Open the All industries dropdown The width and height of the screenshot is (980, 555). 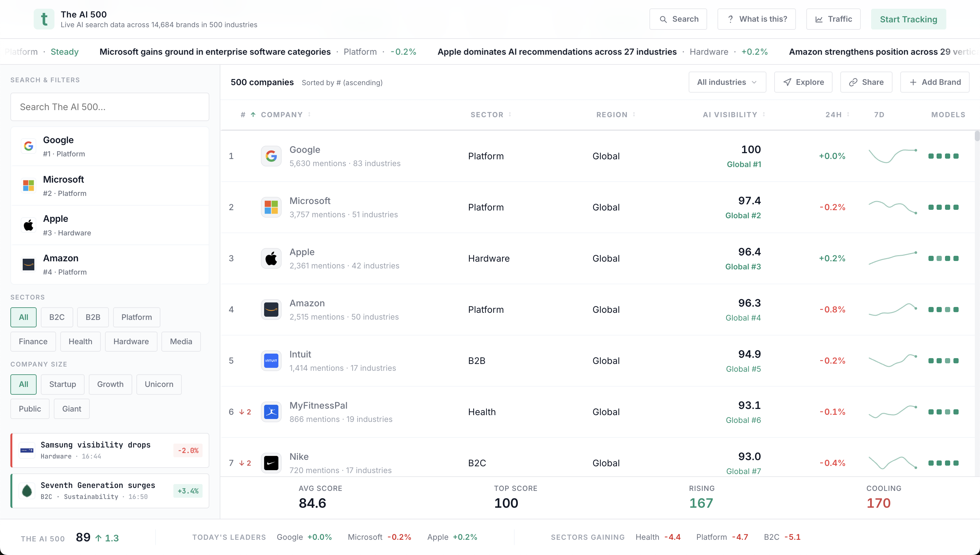pos(727,82)
